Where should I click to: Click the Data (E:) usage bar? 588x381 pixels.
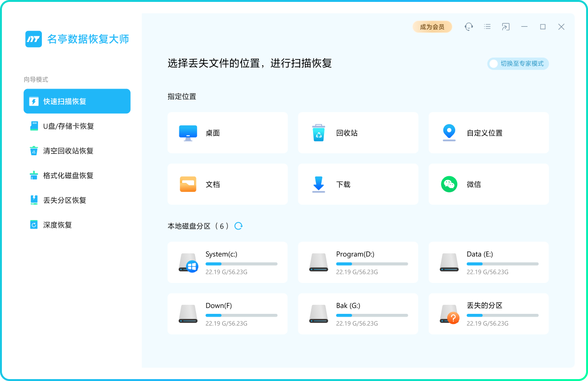click(502, 263)
